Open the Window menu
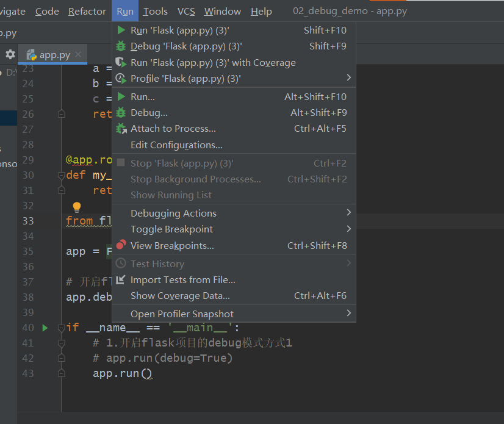This screenshot has width=504, height=424. click(223, 11)
